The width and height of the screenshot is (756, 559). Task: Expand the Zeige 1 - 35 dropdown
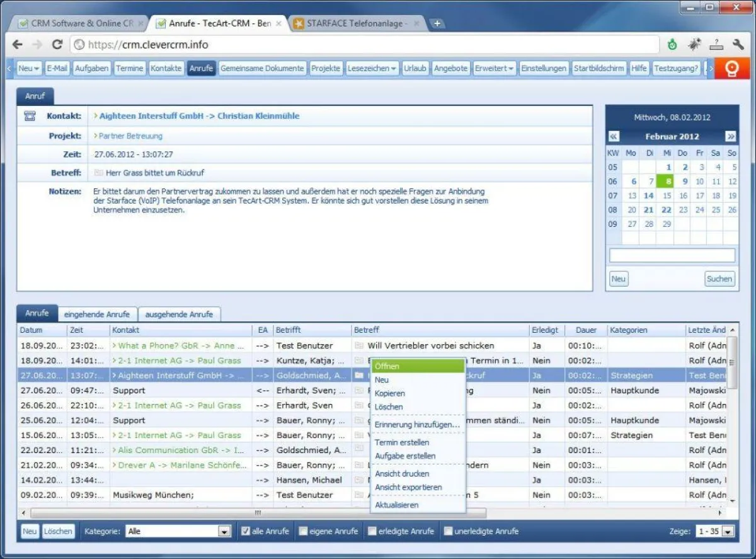point(728,531)
